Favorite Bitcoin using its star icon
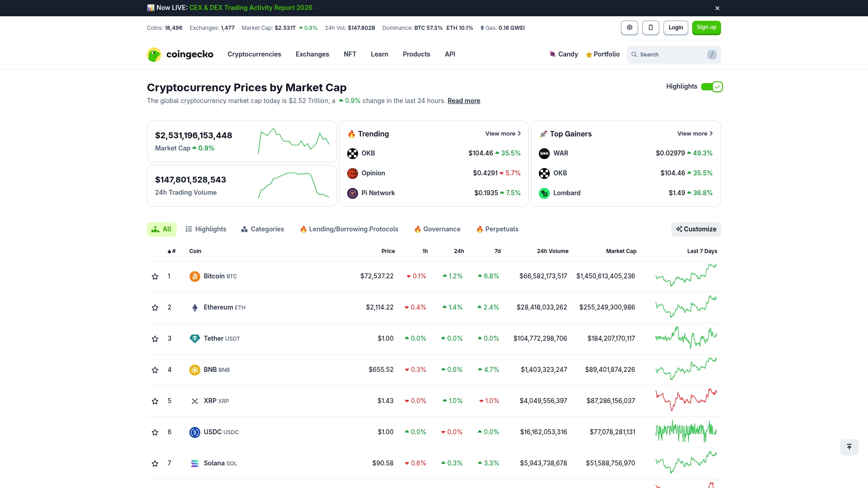 click(x=155, y=276)
